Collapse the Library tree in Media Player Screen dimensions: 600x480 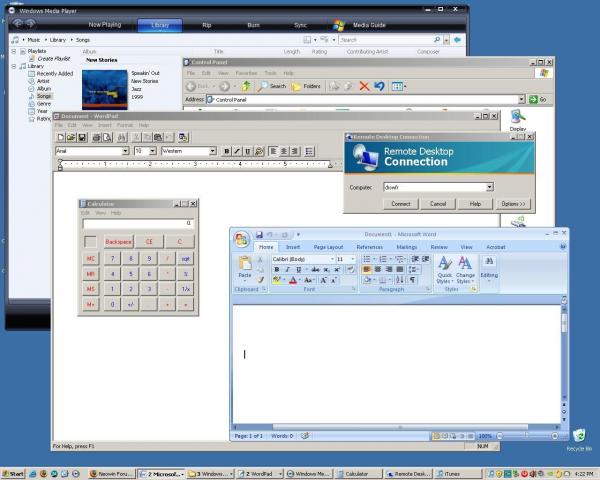[x=14, y=66]
